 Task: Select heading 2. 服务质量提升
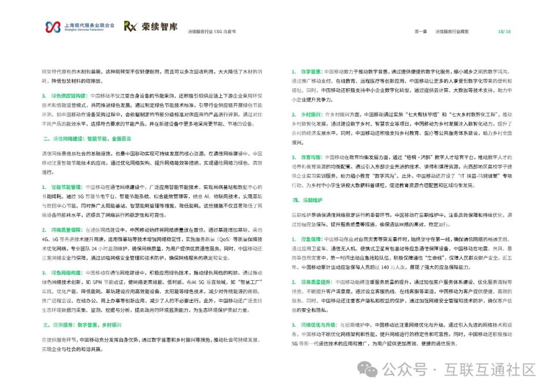click(312, 282)
